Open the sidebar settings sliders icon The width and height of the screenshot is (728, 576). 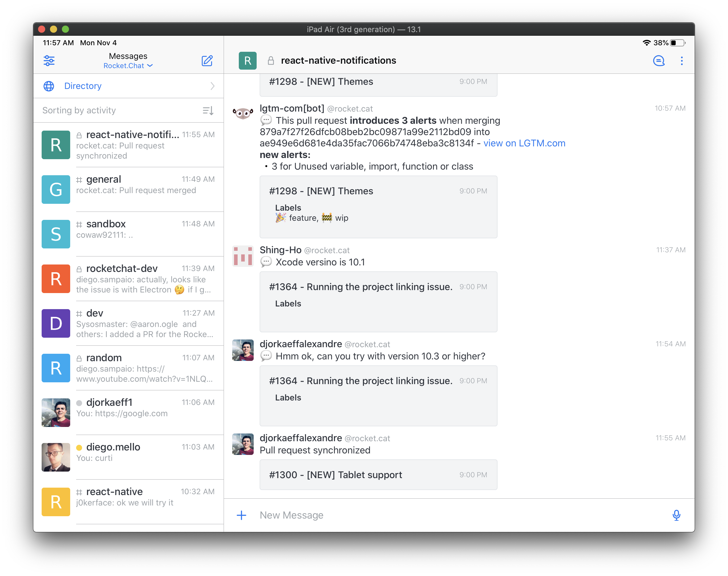(49, 61)
